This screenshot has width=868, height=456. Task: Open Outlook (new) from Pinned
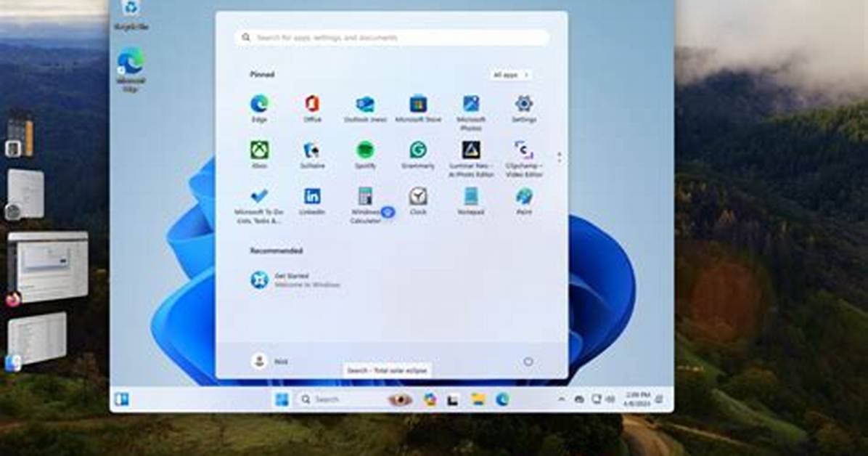click(365, 108)
